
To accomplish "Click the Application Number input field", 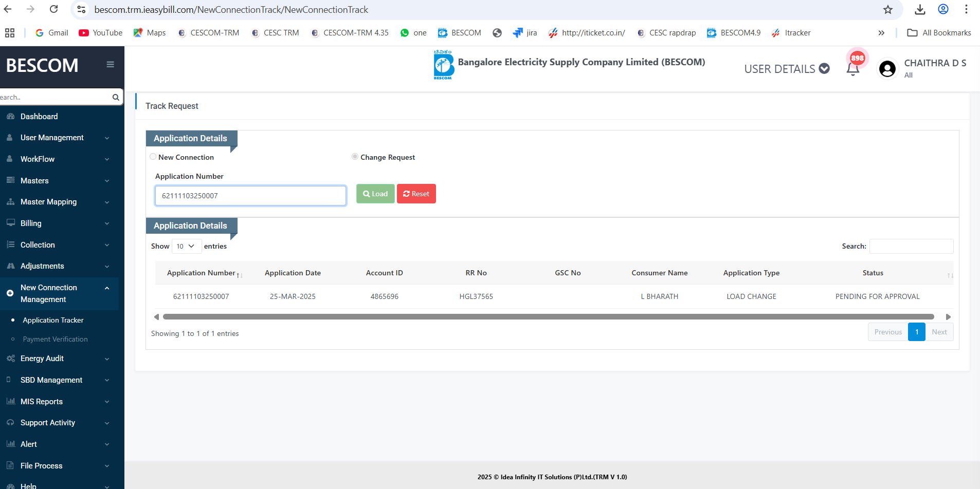I will [250, 196].
